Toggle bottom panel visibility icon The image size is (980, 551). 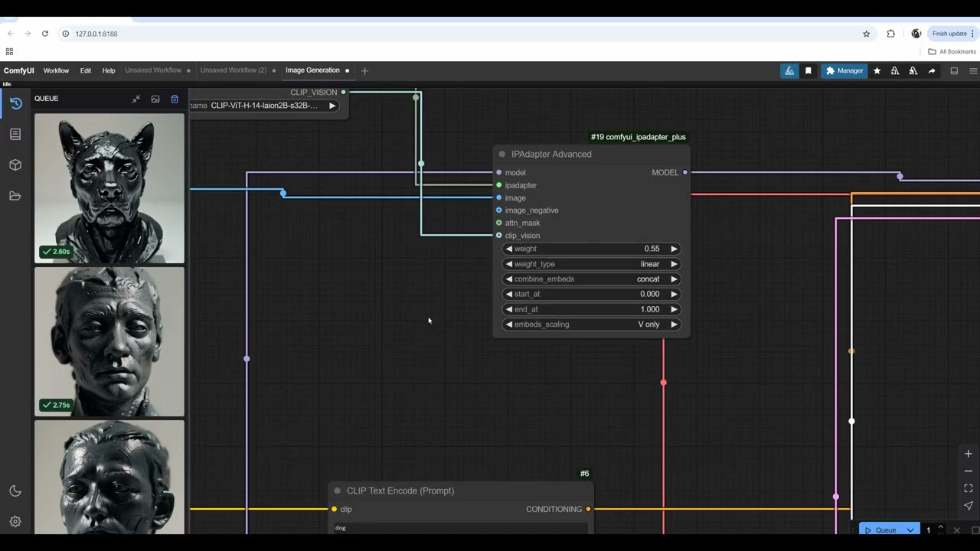pos(954,70)
